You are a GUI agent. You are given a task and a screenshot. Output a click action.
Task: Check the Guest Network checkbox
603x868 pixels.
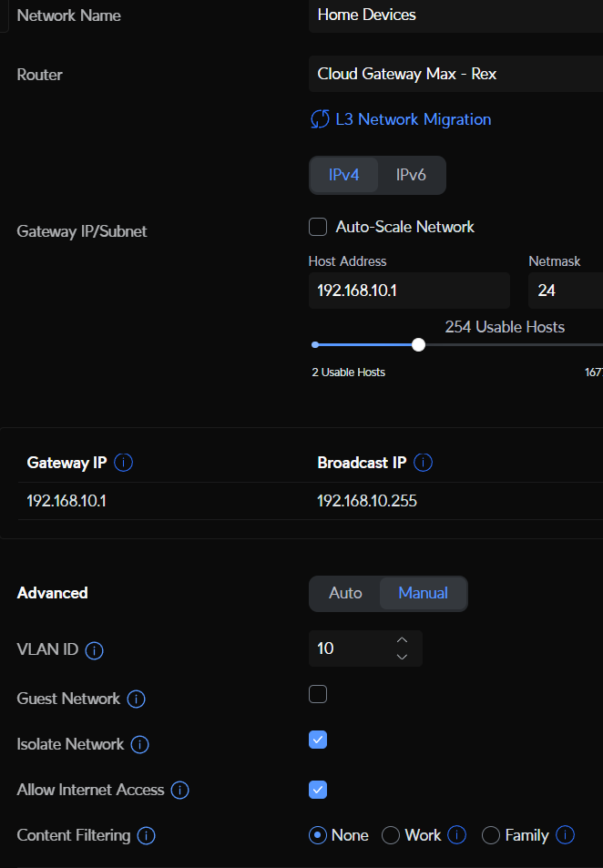(x=318, y=694)
